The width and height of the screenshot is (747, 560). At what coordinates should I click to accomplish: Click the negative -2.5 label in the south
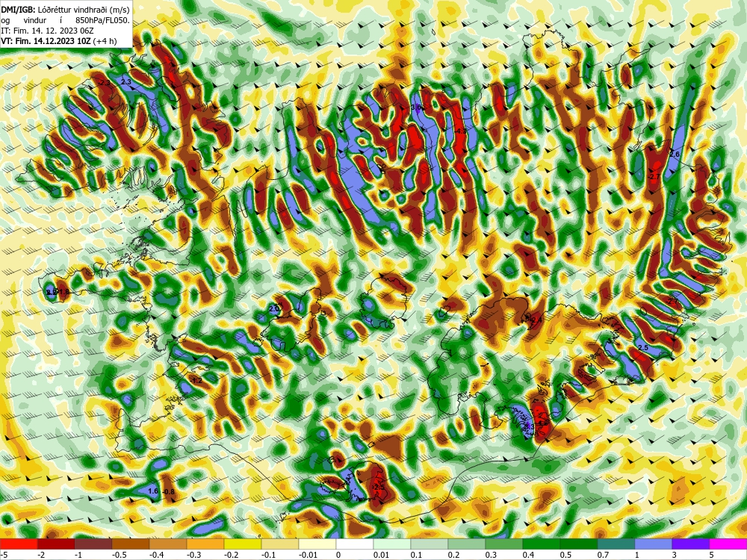tap(378, 488)
